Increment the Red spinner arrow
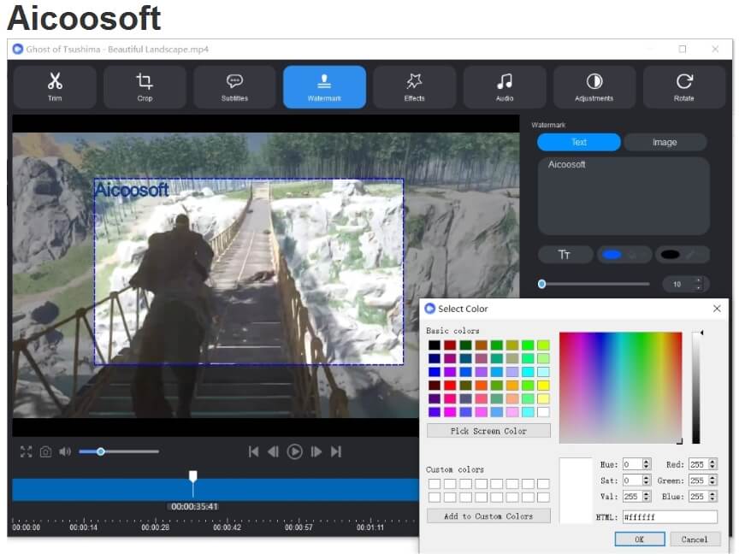 [712, 462]
